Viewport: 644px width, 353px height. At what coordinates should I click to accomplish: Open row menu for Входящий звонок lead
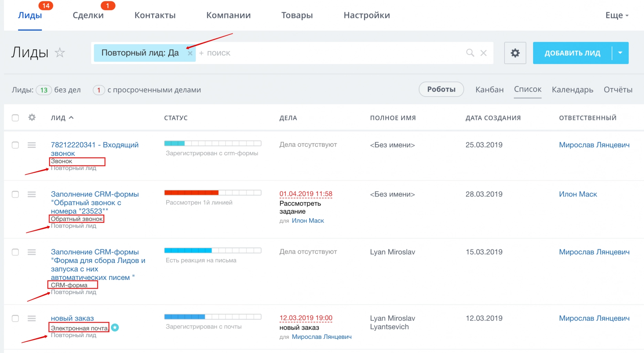32,145
